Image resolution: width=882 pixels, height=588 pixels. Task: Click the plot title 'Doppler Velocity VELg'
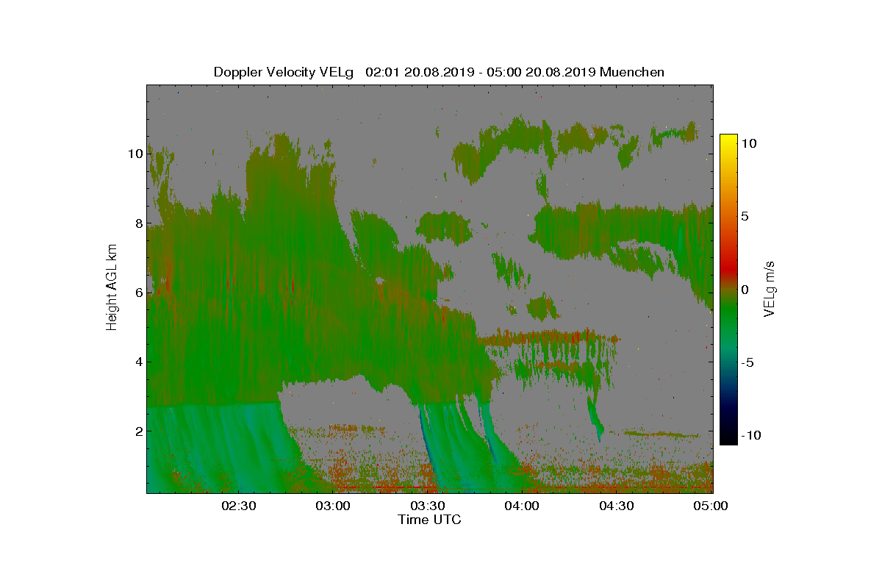(x=284, y=72)
